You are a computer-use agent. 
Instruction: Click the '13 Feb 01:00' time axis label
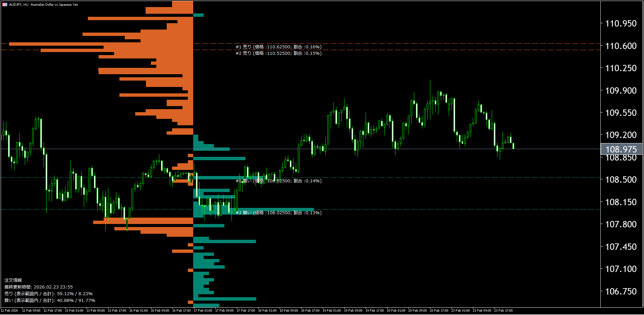(x=74, y=311)
